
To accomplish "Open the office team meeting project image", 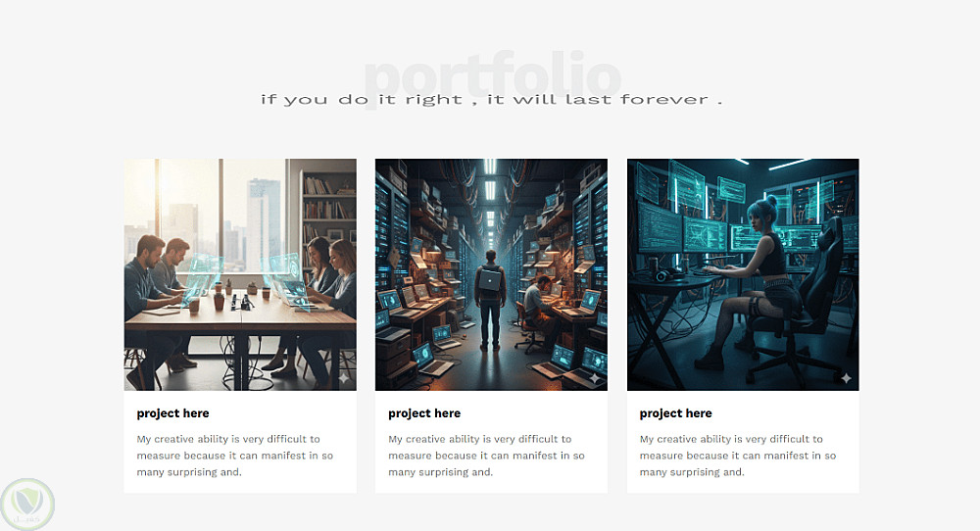I will 240,274.
